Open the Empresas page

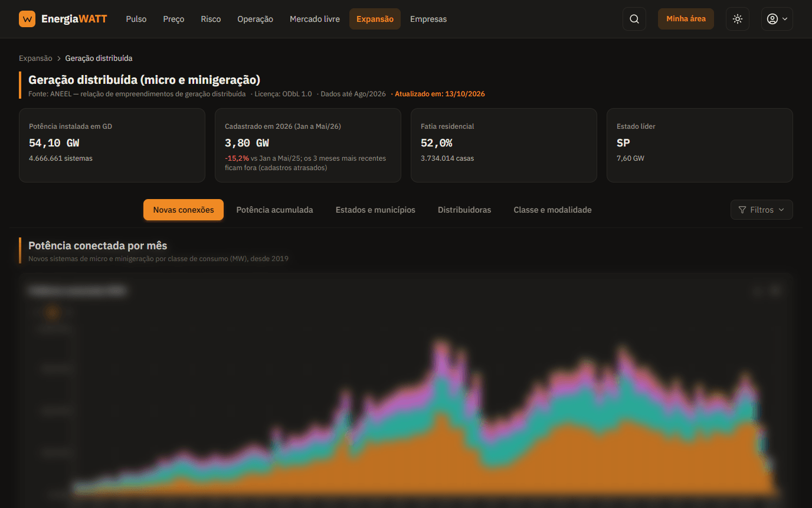(x=428, y=19)
